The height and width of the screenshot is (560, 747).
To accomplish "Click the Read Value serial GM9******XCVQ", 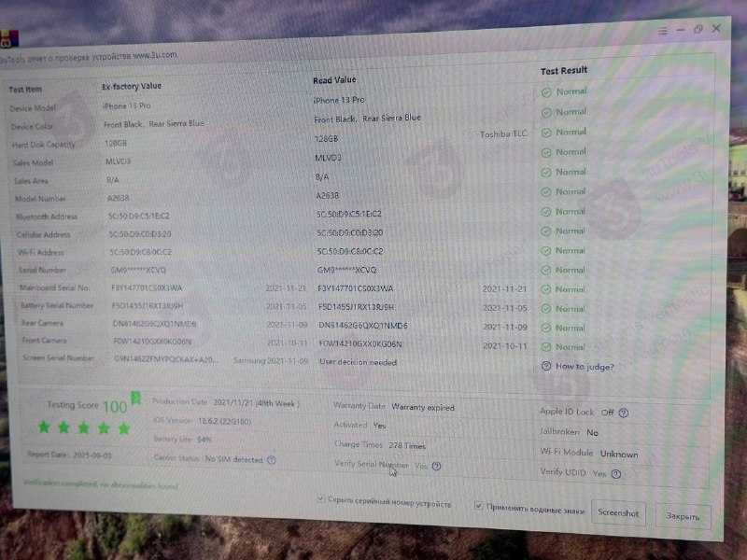I will pos(346,271).
